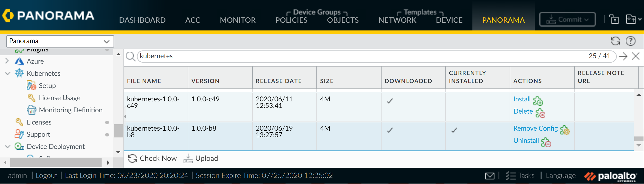Install kubernetes-1.0.0-c49 plugin
The width and height of the screenshot is (644, 184).
tap(522, 99)
